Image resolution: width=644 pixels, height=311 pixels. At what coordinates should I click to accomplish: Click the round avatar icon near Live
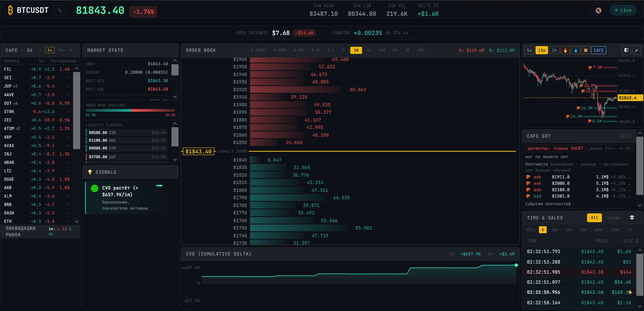tap(599, 10)
